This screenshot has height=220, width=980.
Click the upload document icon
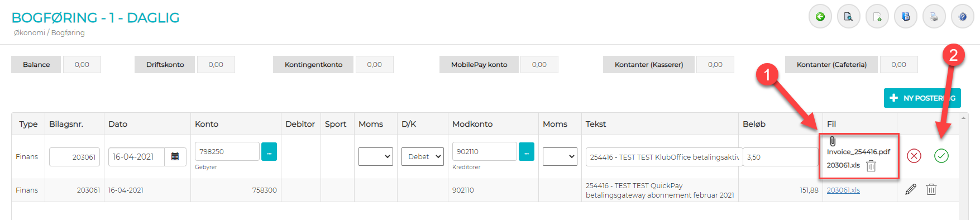[877, 17]
